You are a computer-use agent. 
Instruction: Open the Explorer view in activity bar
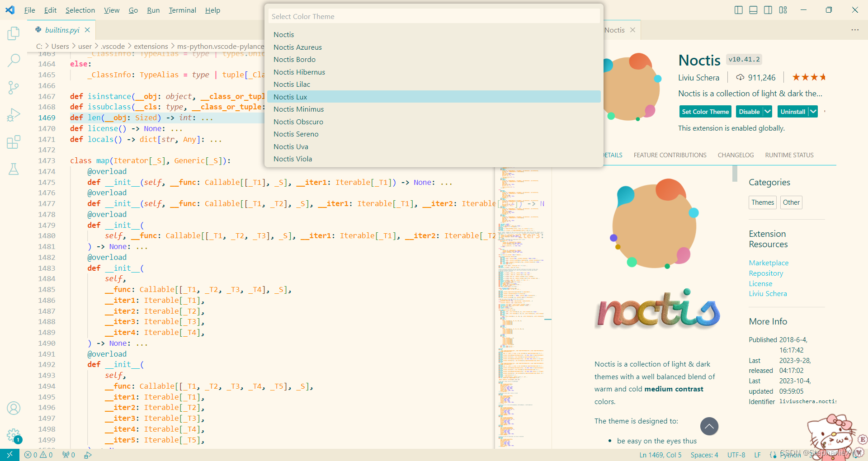click(14, 33)
